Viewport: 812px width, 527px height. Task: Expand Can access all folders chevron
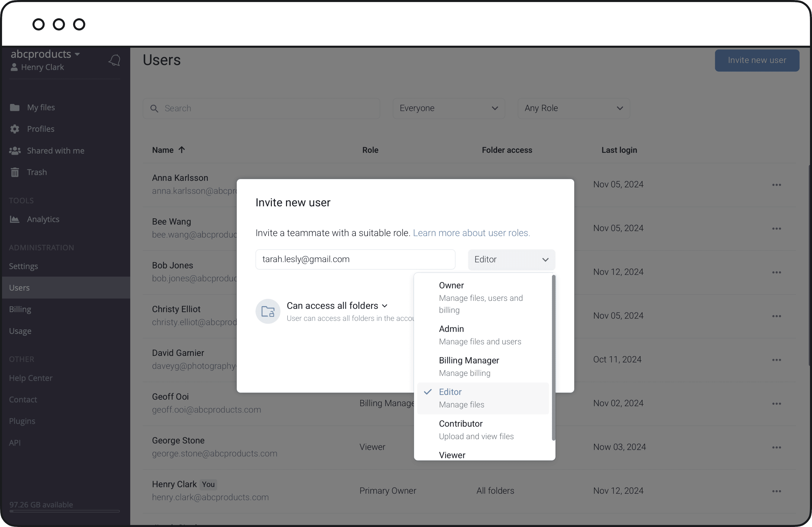[385, 306]
